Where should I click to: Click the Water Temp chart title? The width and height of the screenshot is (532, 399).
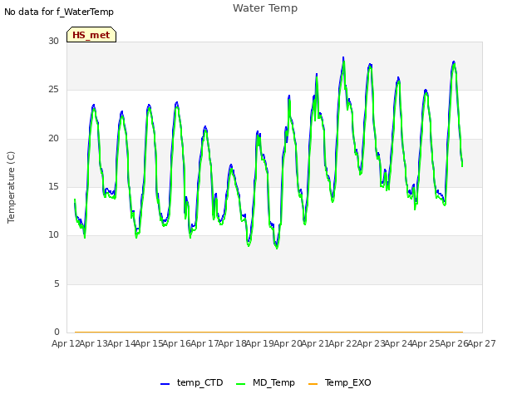pyautogui.click(x=265, y=8)
